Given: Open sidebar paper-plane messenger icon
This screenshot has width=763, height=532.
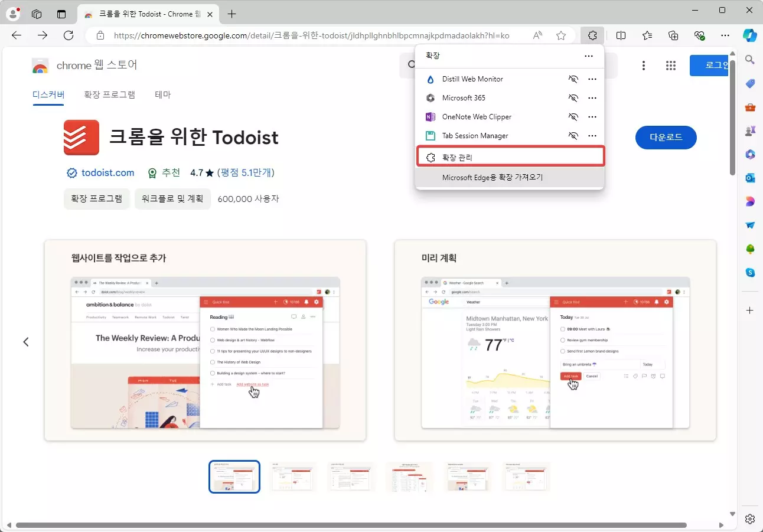Looking at the screenshot, I should (x=750, y=225).
